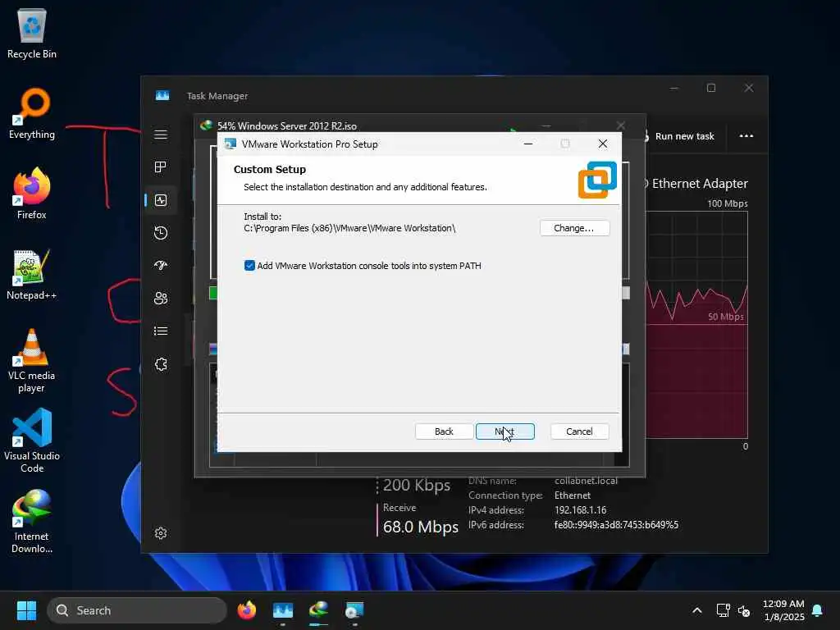This screenshot has height=630, width=840.
Task: Click Task Manager more options ellipsis
Action: (x=746, y=136)
